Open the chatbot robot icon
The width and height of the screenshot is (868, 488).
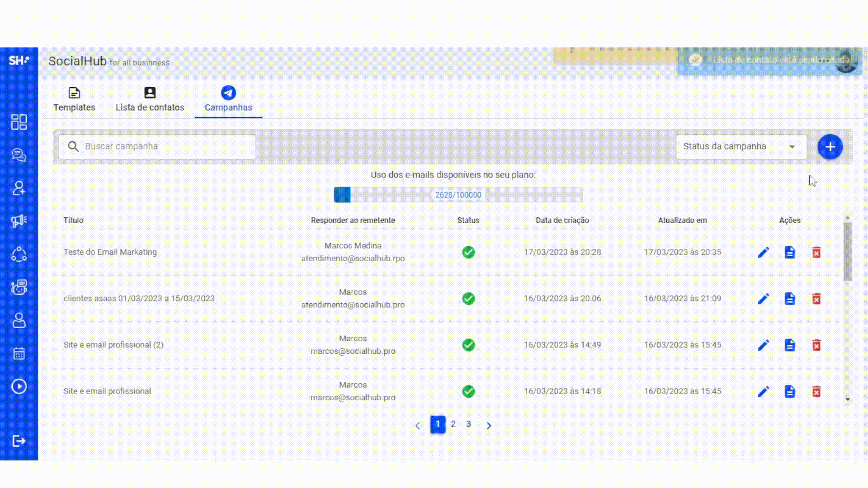[x=19, y=287]
